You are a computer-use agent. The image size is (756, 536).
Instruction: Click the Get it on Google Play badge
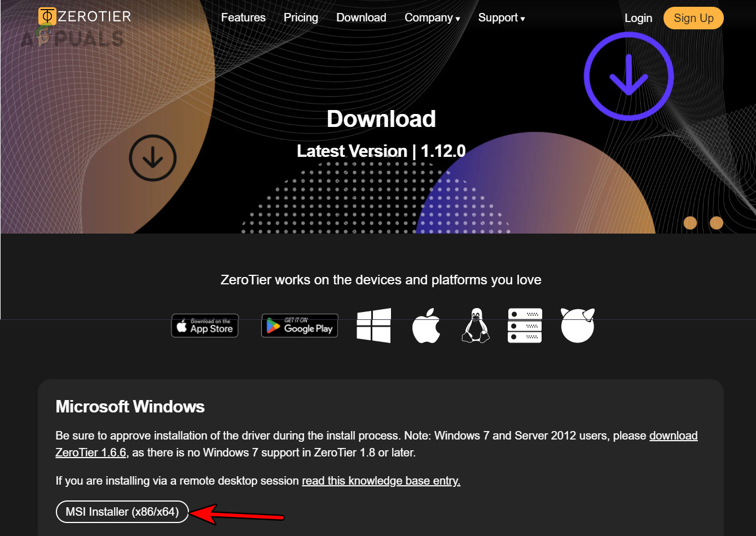pyautogui.click(x=300, y=325)
